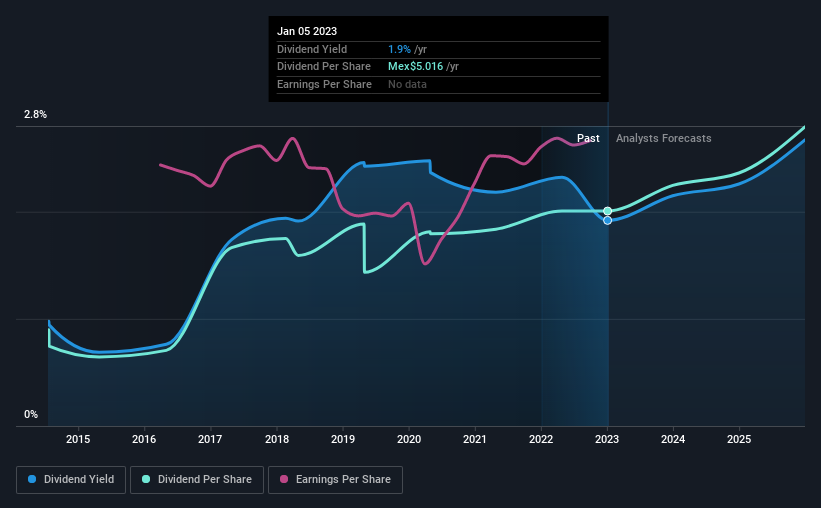Click the 2.8% y-axis label
The image size is (821, 508).
35,114
